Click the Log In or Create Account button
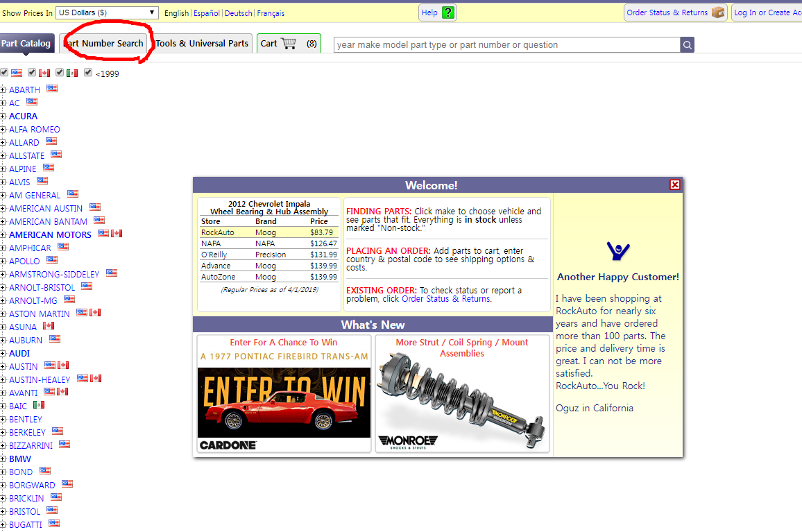 coord(767,12)
